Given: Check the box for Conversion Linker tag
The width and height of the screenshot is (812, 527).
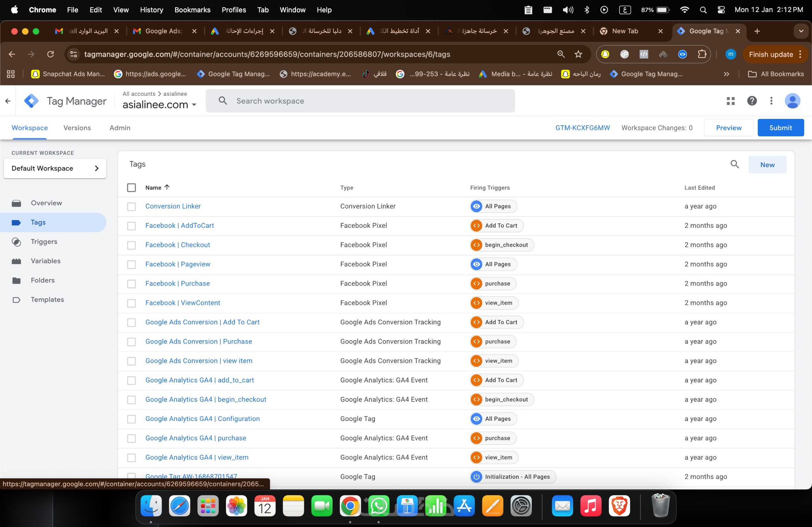Looking at the screenshot, I should pyautogui.click(x=131, y=206).
